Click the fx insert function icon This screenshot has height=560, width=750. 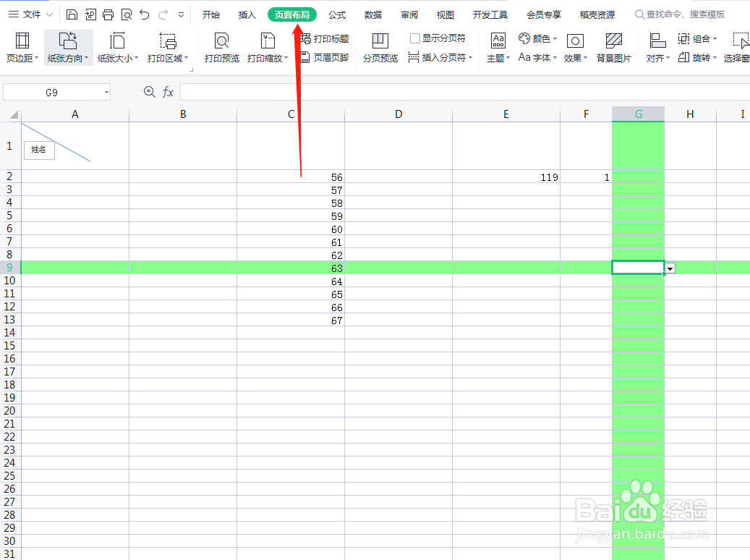click(x=168, y=92)
